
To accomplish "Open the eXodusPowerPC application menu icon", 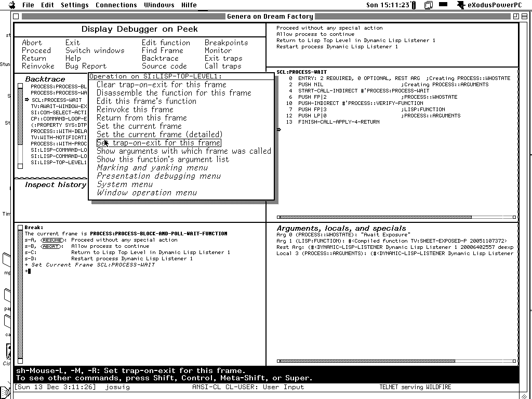I will 461,5.
